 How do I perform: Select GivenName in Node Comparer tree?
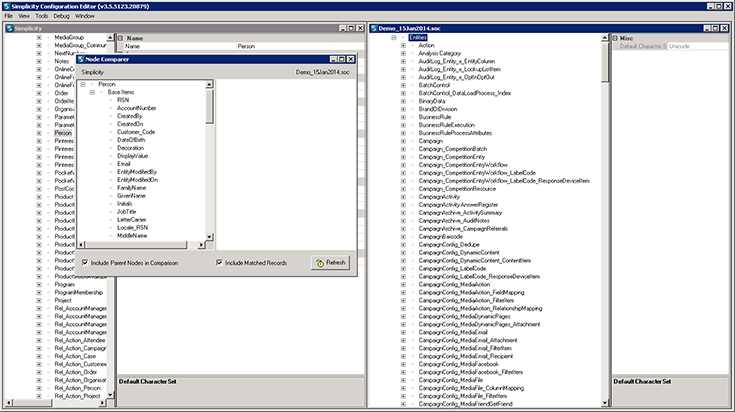(131, 196)
